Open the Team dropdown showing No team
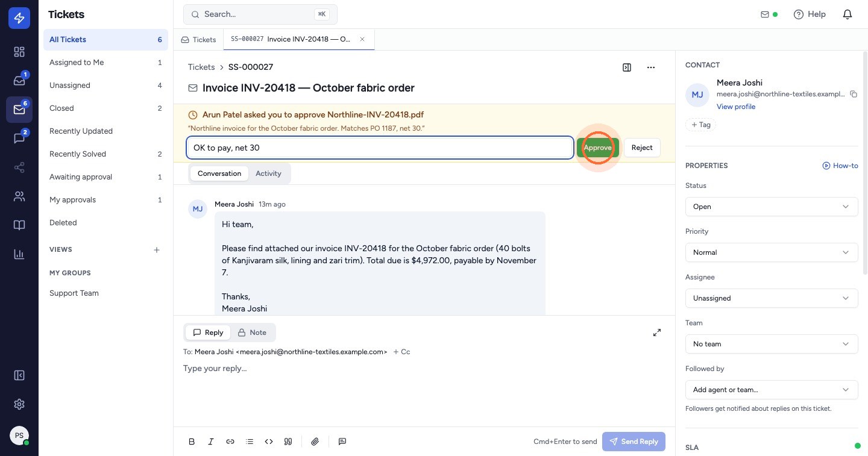This screenshot has width=868, height=456. click(x=772, y=344)
